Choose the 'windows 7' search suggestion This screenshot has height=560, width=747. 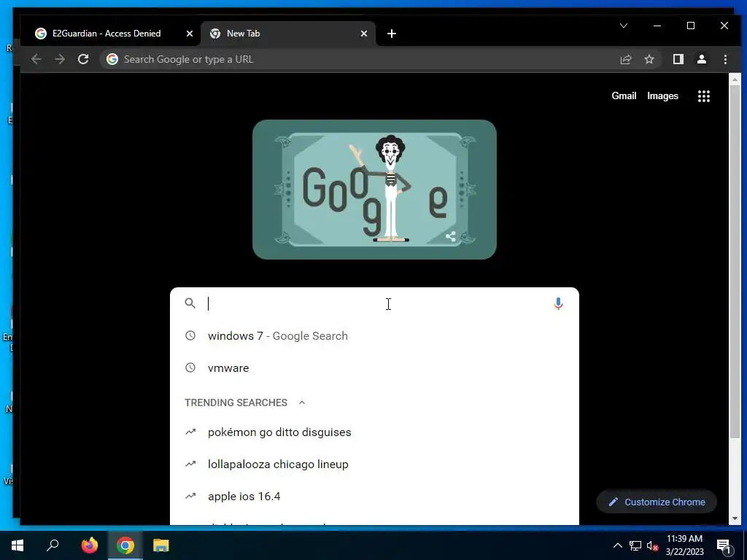(x=374, y=335)
